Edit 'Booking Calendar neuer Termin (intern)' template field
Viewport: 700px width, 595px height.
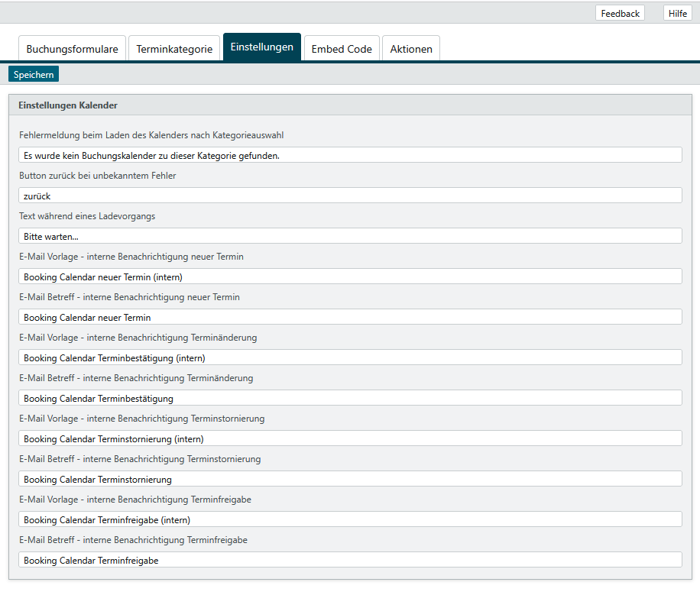point(350,276)
